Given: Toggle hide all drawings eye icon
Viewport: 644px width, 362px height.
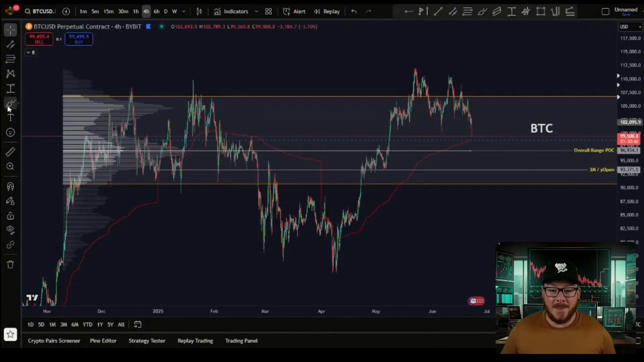Looking at the screenshot, I should [10, 230].
